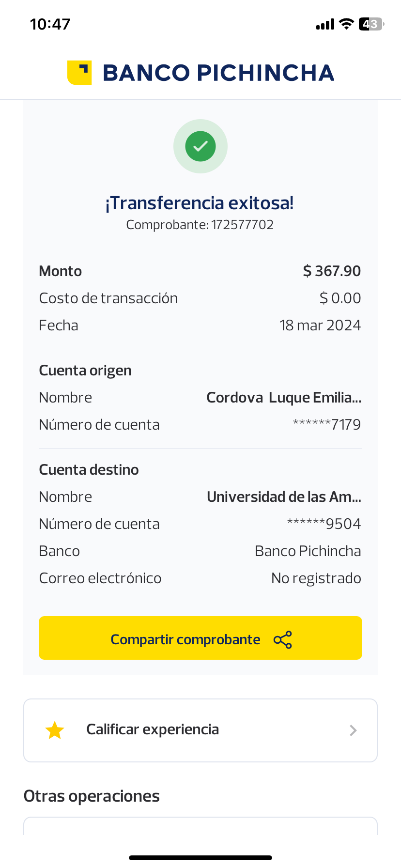The height and width of the screenshot is (868, 401).
Task: Open the Calificar experiencia option
Action: point(153,730)
